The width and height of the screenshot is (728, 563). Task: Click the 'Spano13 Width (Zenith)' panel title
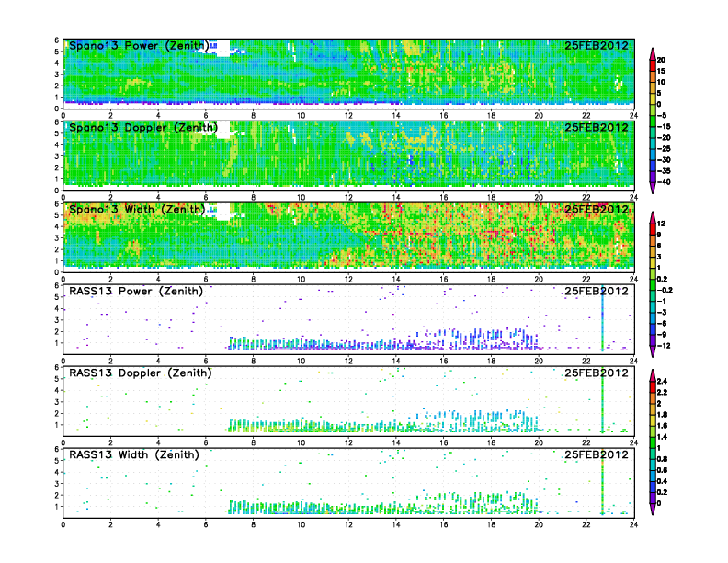[136, 209]
